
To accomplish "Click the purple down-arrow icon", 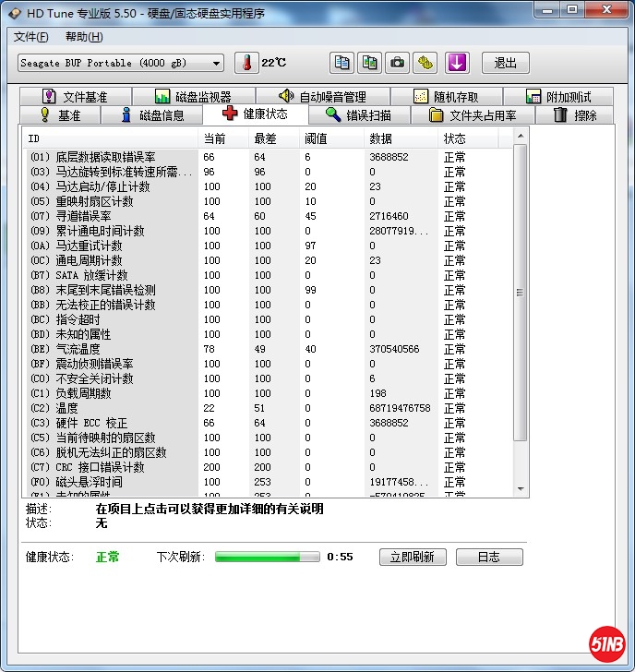I will tap(459, 63).
